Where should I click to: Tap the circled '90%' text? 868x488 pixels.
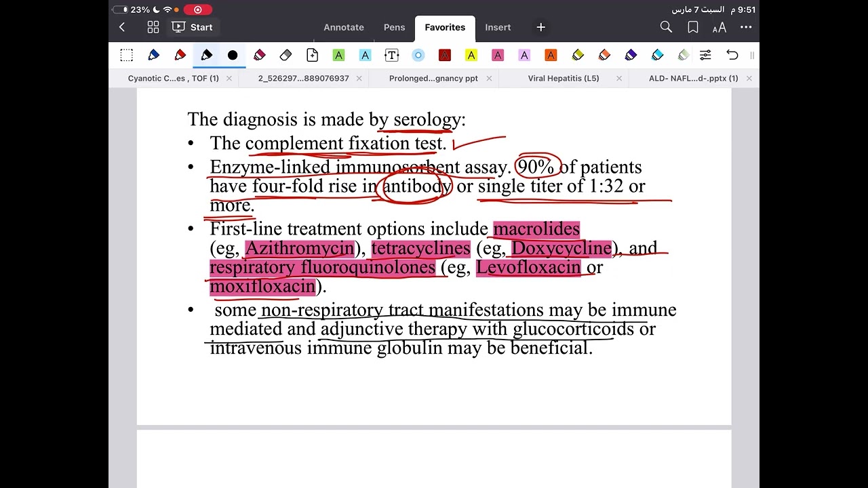coord(536,167)
